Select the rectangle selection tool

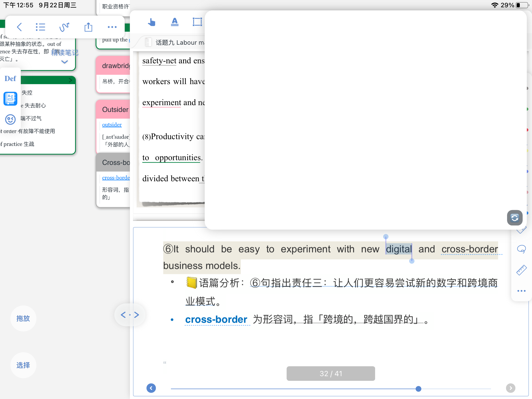coord(197,22)
